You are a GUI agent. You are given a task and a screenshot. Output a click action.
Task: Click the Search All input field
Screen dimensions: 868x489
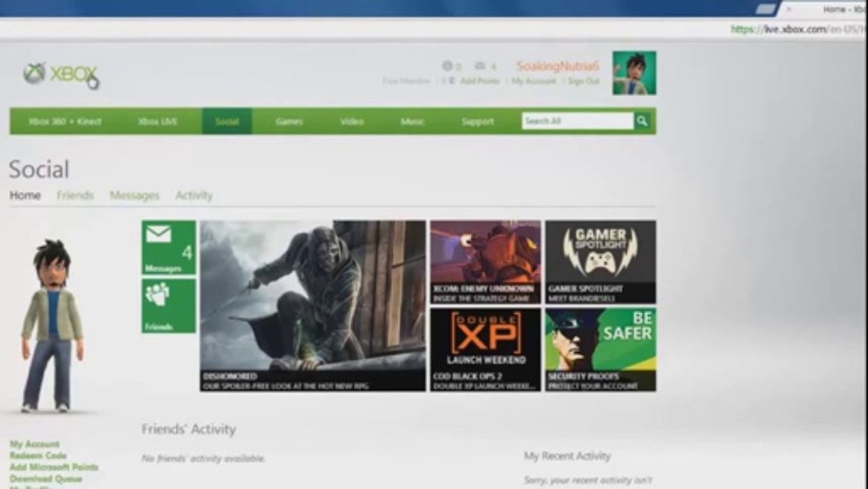578,121
